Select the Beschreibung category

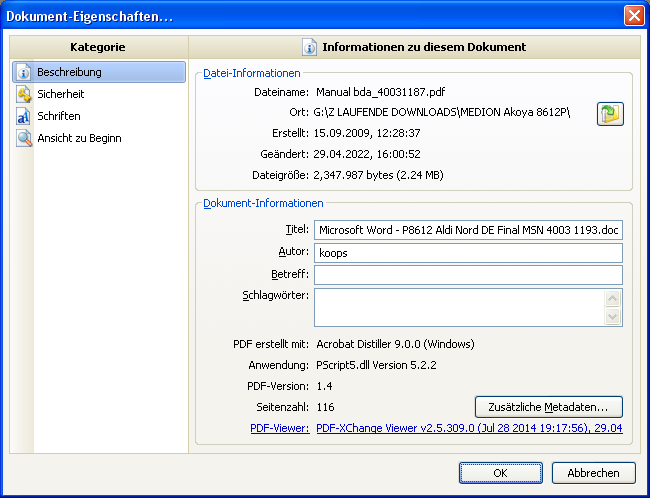pos(99,72)
